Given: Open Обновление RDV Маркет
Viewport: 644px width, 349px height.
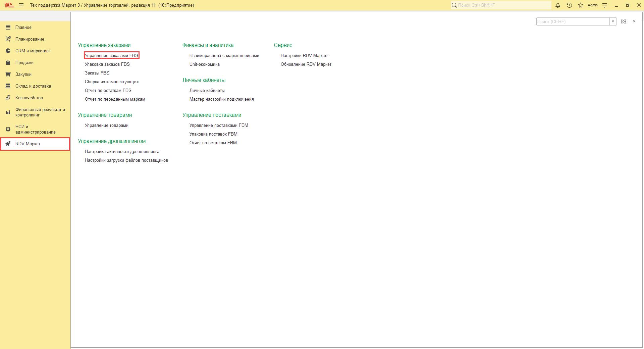Looking at the screenshot, I should [x=306, y=64].
